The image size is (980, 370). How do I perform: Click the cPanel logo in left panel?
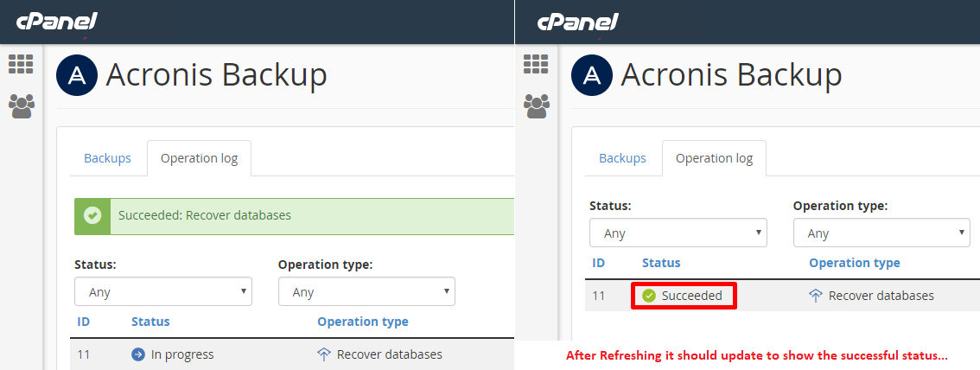pos(57,22)
